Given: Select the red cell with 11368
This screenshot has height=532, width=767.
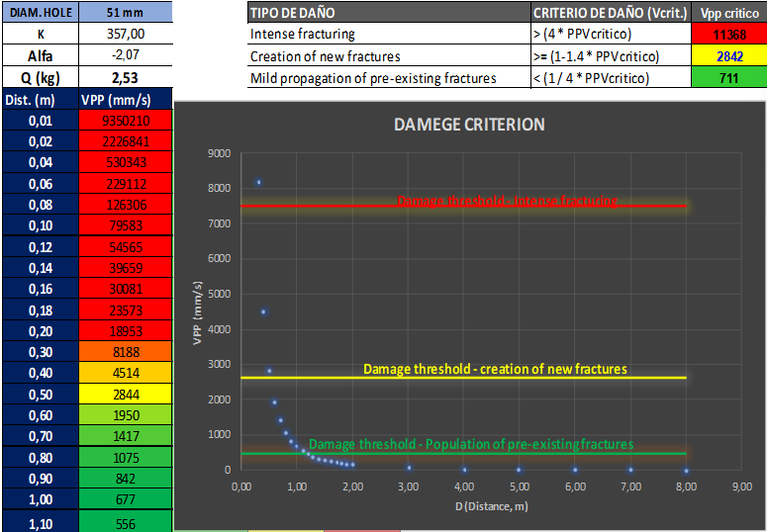Looking at the screenshot, I should tap(728, 35).
